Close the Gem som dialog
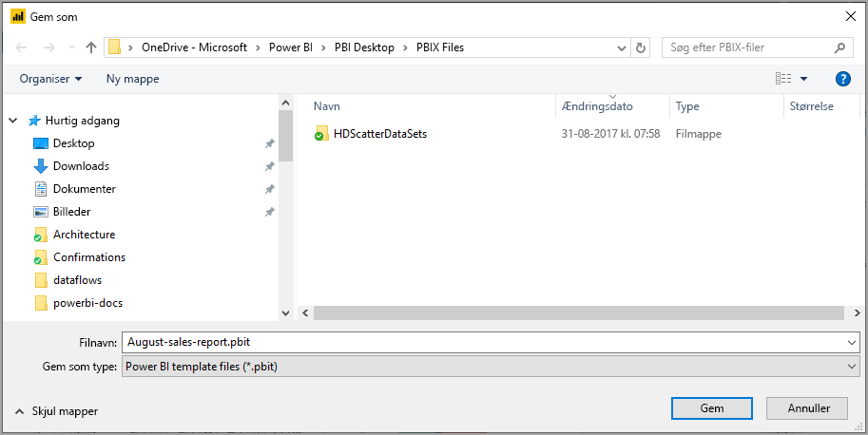Screen dimensions: 868x435 [x=851, y=16]
